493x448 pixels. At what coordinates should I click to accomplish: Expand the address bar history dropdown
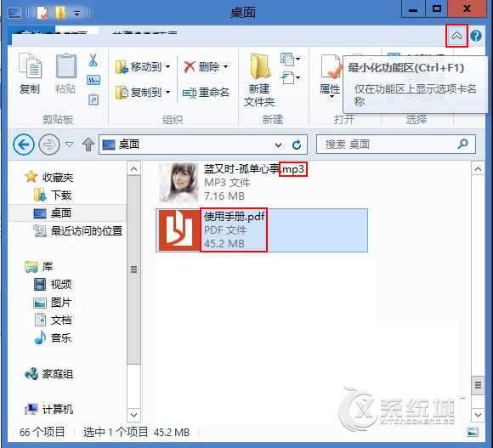[278, 145]
